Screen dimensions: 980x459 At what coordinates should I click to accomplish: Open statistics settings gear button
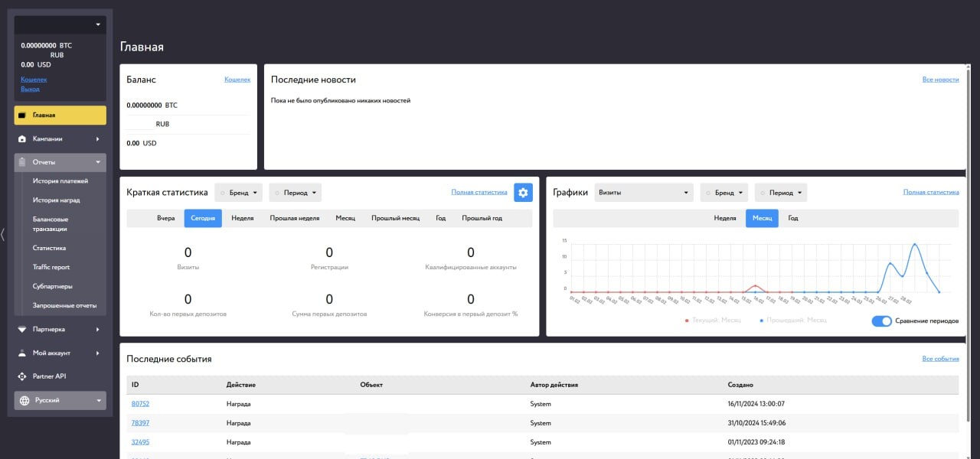click(x=523, y=193)
